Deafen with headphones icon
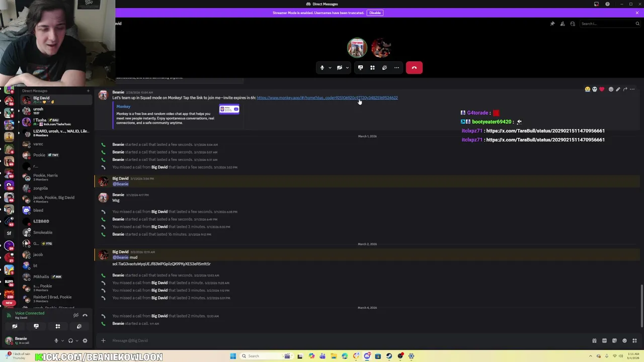The height and width of the screenshot is (362, 644). [70, 341]
